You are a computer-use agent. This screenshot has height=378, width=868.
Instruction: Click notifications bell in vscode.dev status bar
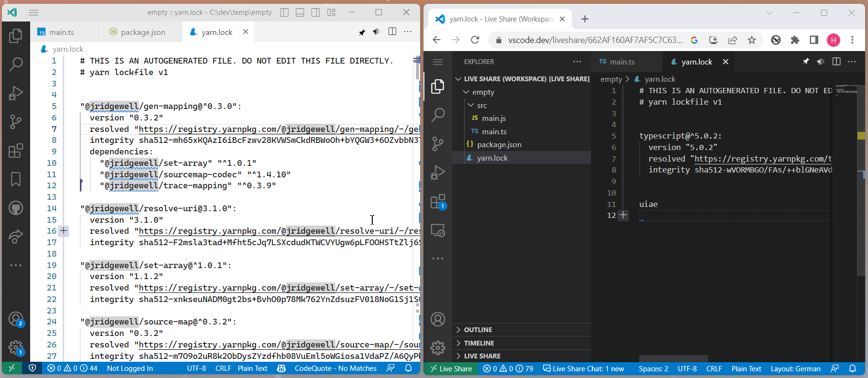click(853, 368)
